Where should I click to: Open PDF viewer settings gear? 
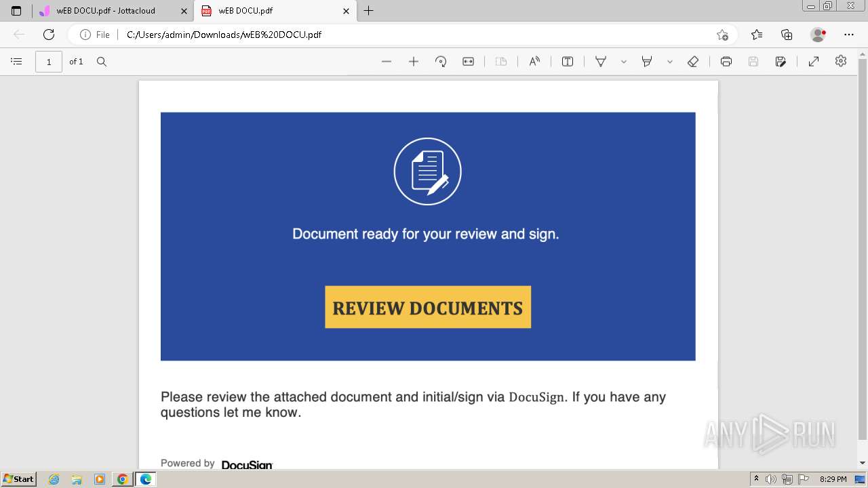pyautogui.click(x=841, y=62)
